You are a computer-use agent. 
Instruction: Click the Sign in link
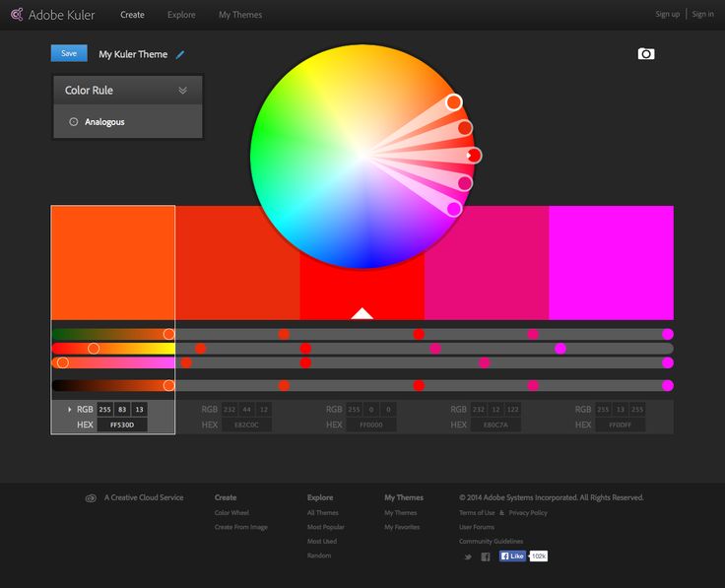pos(702,14)
